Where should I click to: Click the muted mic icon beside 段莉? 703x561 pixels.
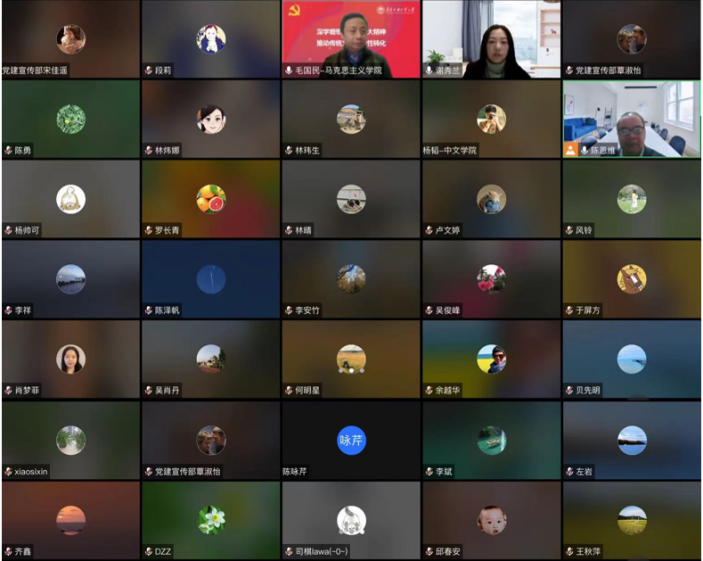click(148, 71)
